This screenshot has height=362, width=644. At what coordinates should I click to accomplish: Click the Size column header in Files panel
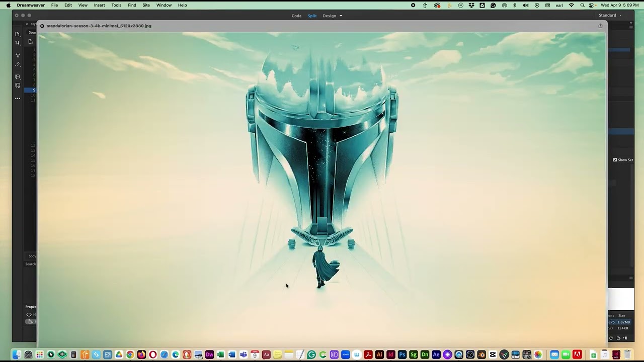coord(622,315)
